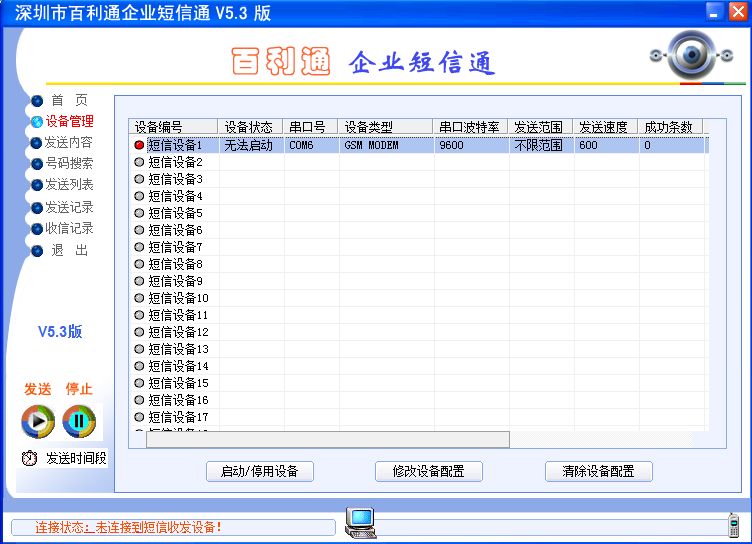Click the globe bullet next to 号码搜索

(x=37, y=164)
